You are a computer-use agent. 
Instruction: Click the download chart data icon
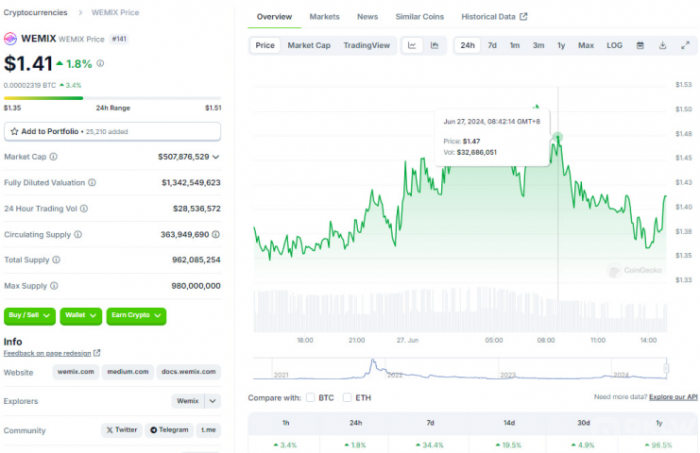(x=662, y=46)
